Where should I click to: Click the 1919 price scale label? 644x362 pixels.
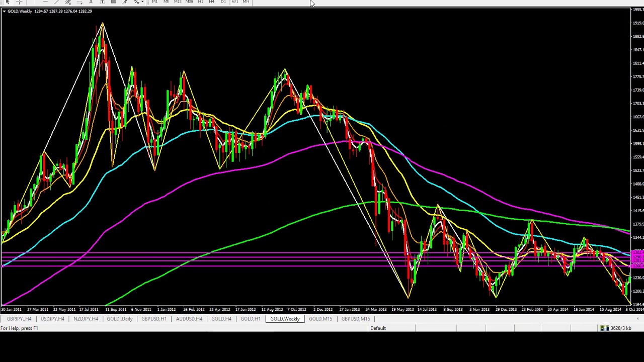tap(638, 23)
